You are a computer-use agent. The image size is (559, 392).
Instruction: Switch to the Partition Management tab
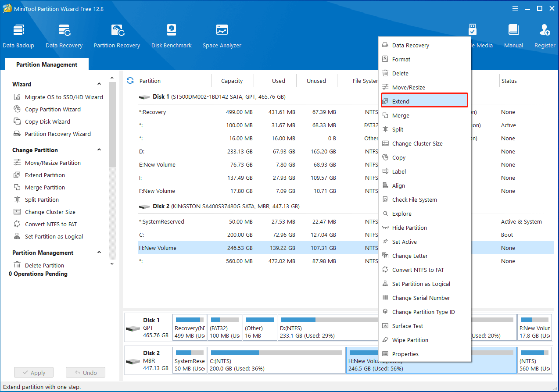click(47, 64)
